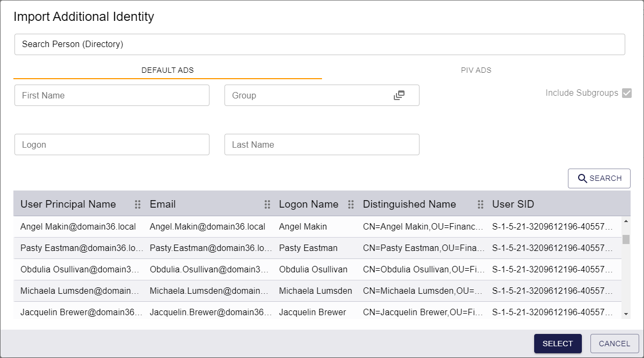Viewport: 644px width, 358px height.
Task: Click logon name Jacquelin Brewer
Action: click(x=312, y=313)
